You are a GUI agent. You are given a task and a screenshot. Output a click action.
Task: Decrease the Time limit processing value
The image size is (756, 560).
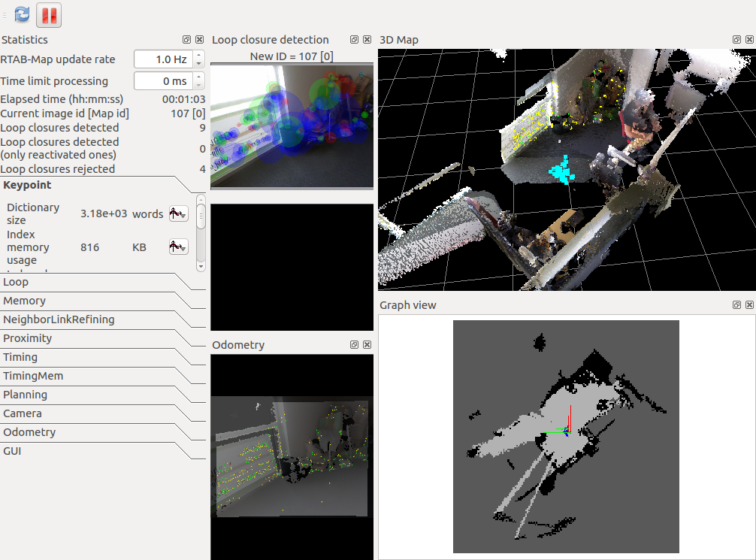click(198, 85)
